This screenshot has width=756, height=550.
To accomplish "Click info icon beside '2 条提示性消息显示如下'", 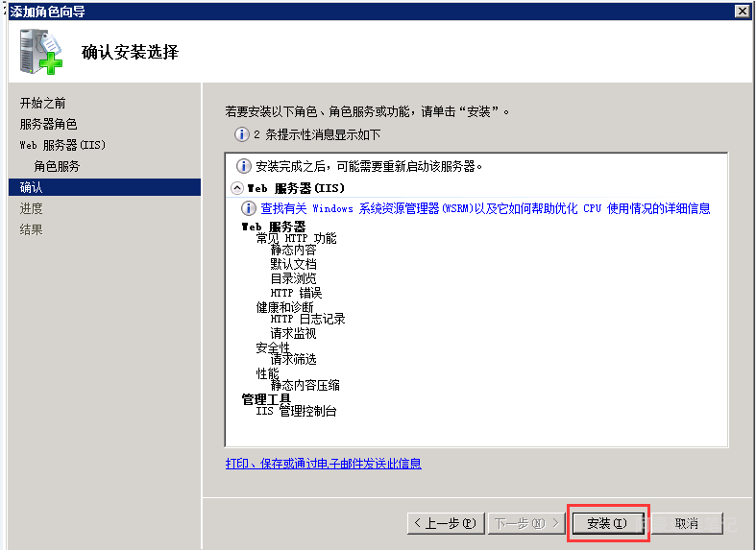I will tap(242, 134).
